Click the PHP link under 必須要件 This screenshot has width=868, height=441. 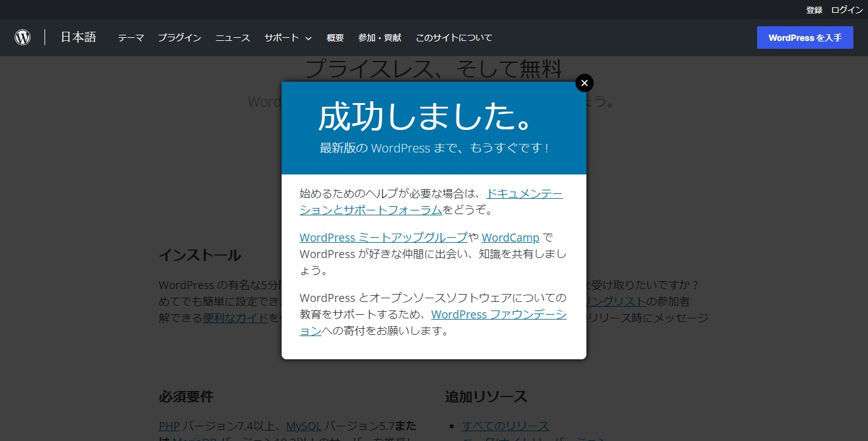tap(169, 426)
